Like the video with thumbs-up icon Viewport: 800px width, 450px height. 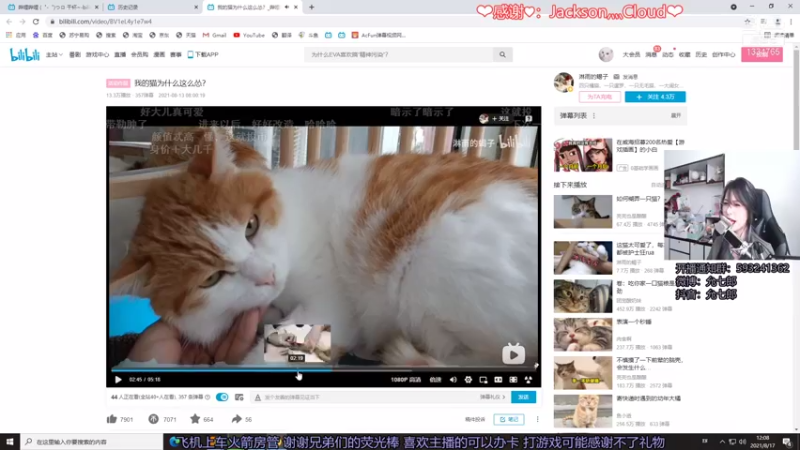pos(112,419)
